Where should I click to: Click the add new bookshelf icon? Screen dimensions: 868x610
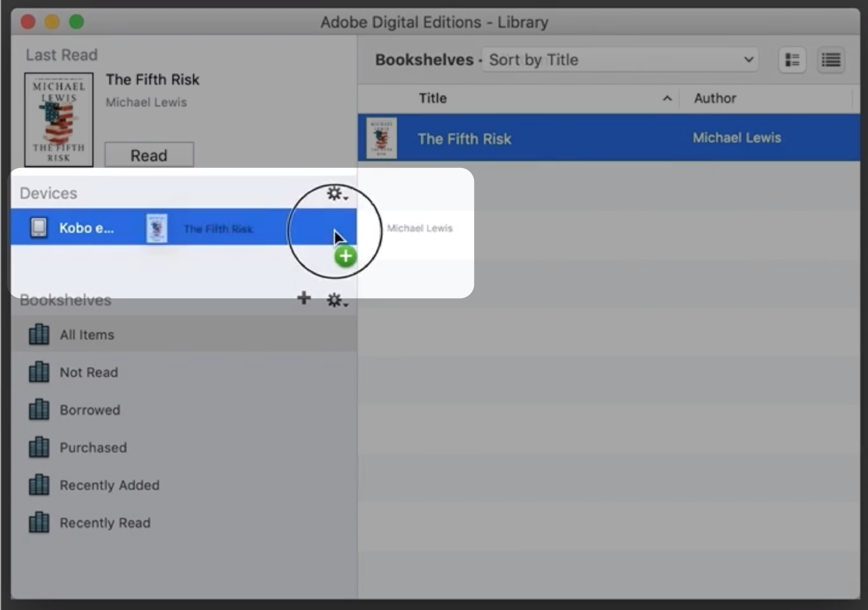(x=303, y=298)
